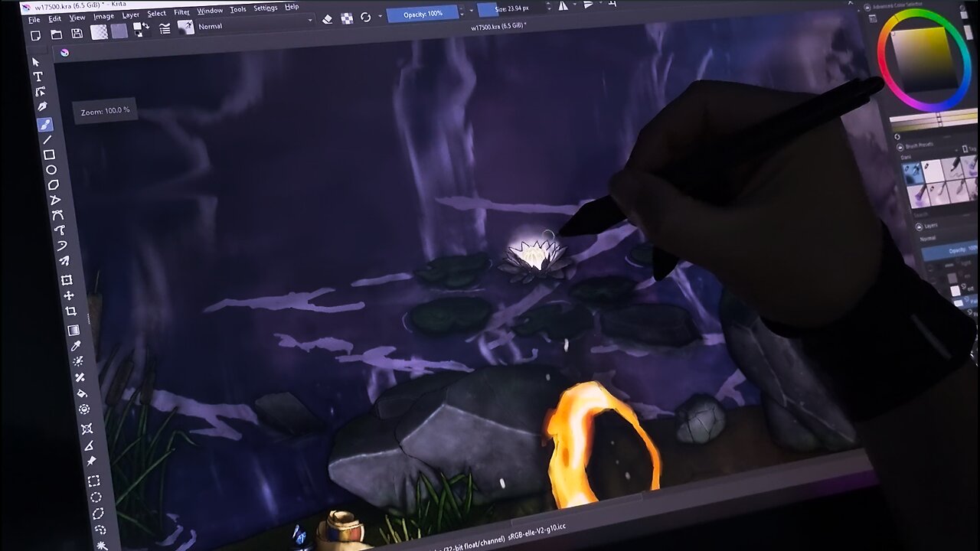Open the Settings menu

click(x=266, y=8)
